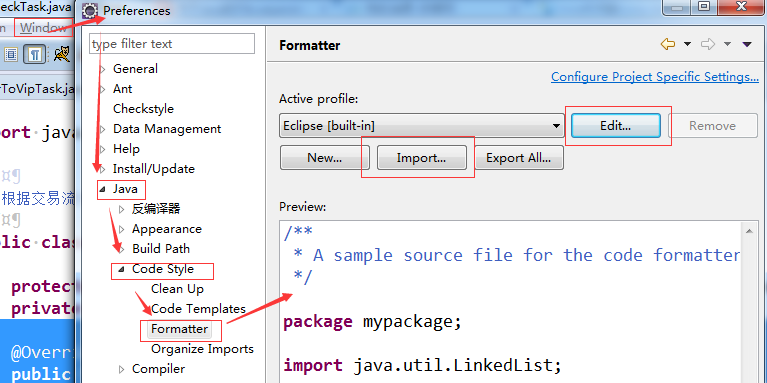Click the forward navigation arrow icon

click(708, 45)
